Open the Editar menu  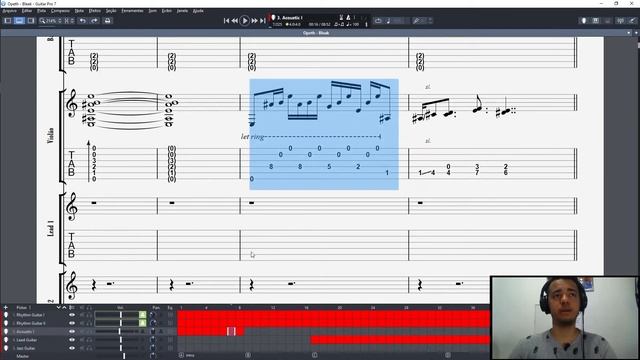27,11
